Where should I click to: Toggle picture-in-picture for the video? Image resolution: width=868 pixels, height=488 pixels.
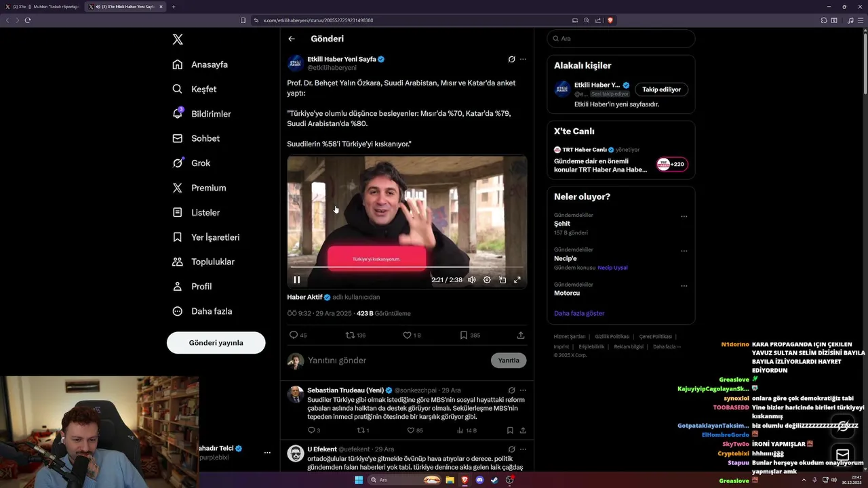[x=502, y=279]
